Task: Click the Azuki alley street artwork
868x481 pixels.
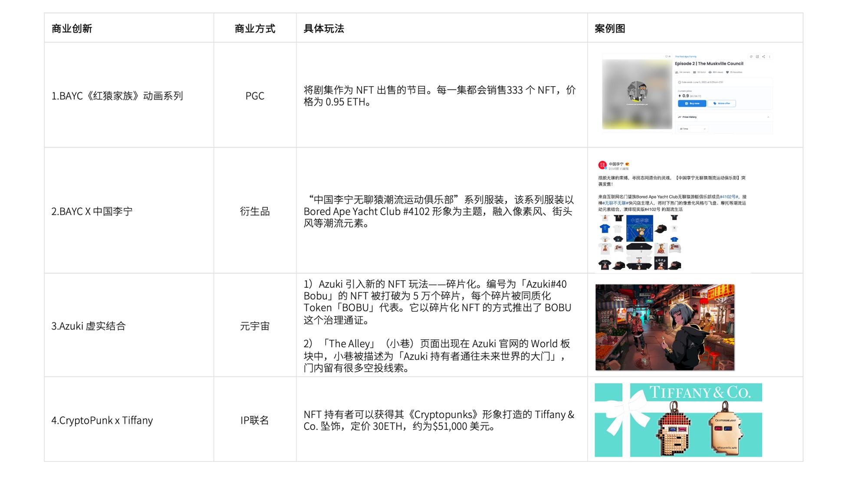Action: [x=664, y=327]
